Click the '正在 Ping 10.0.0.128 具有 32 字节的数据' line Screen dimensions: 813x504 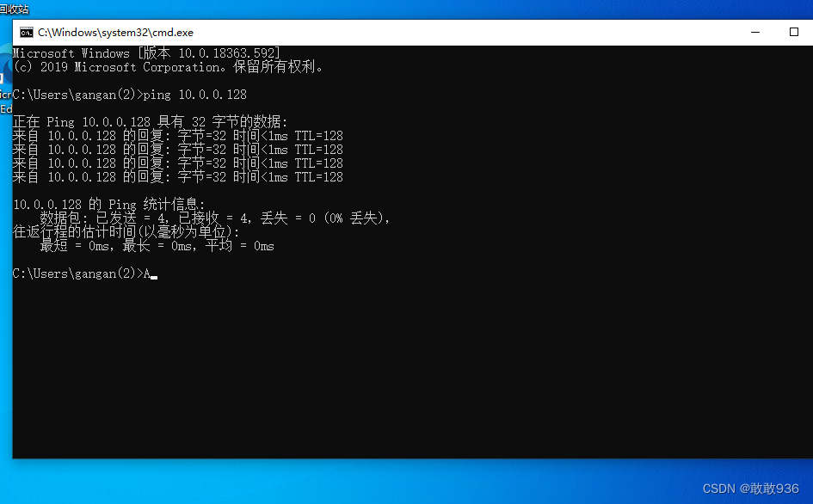tap(150, 122)
